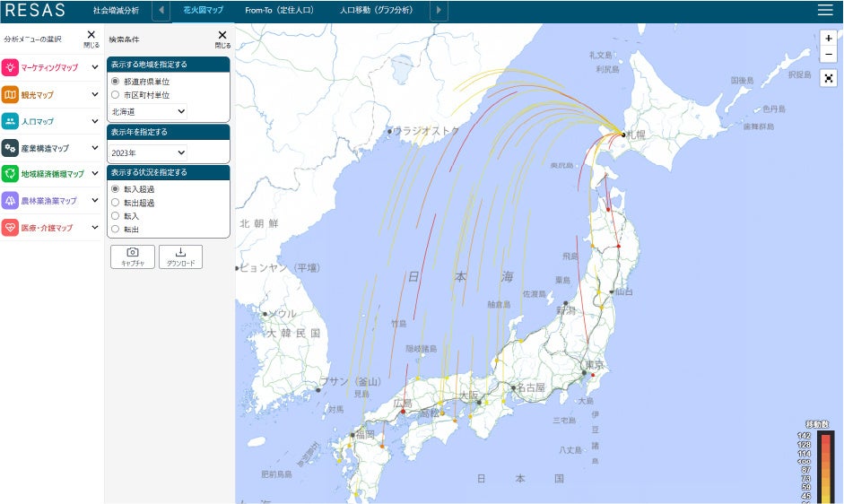Click the 産業構造マップ gears icon

click(10, 148)
